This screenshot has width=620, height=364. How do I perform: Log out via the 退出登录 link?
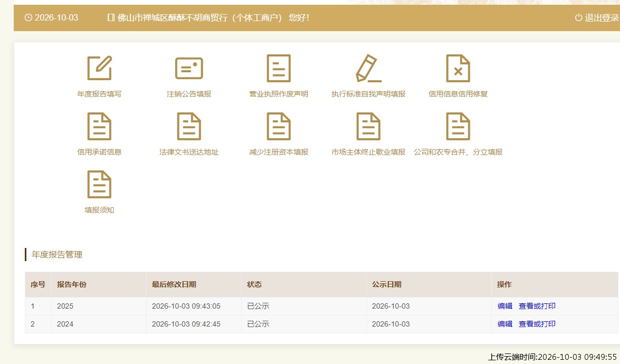pyautogui.click(x=602, y=18)
